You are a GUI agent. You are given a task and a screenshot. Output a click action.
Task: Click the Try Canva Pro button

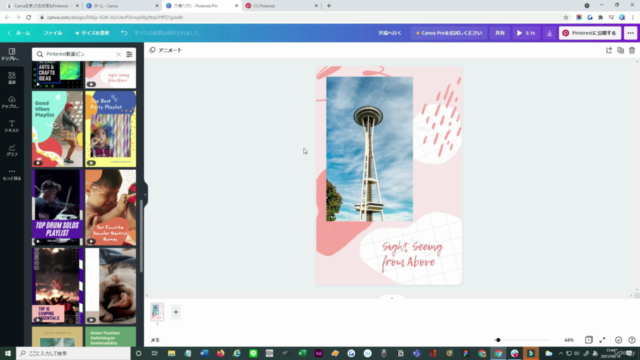[x=449, y=33]
